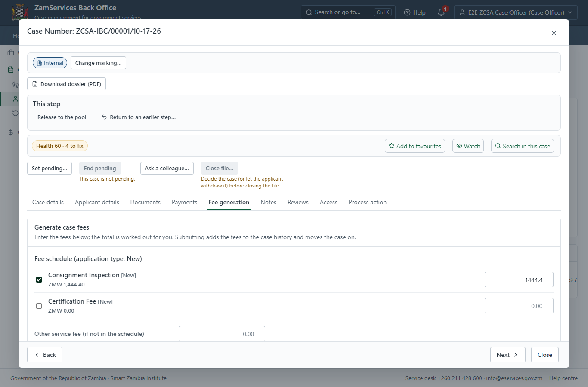The height and width of the screenshot is (387, 588).
Task: Open Help from the top bar
Action: point(415,12)
